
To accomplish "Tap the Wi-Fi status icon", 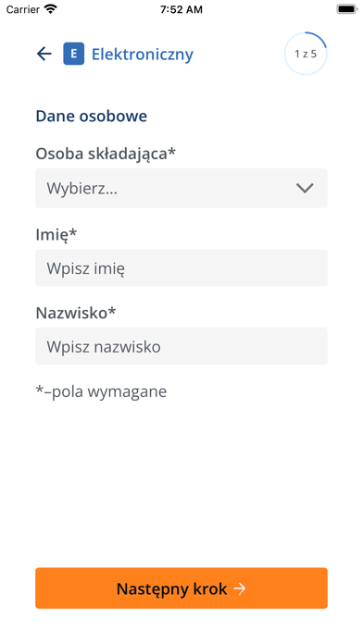I will (51, 9).
